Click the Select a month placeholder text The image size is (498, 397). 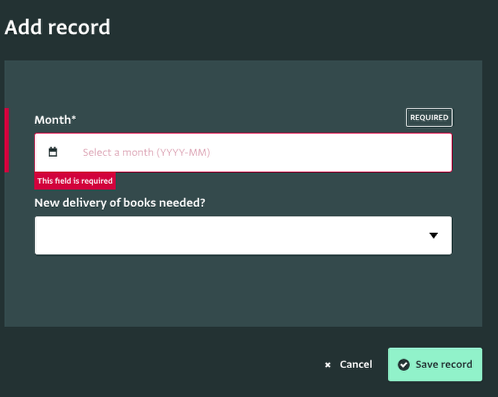click(x=146, y=153)
